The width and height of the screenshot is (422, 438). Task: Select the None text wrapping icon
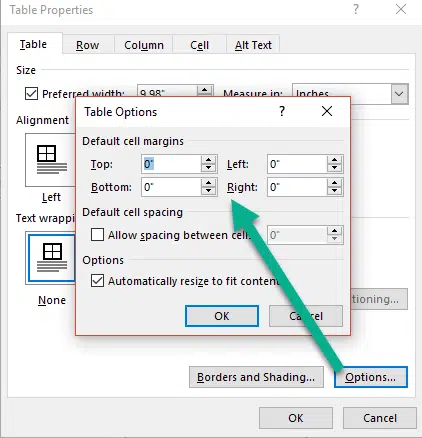pyautogui.click(x=51, y=258)
